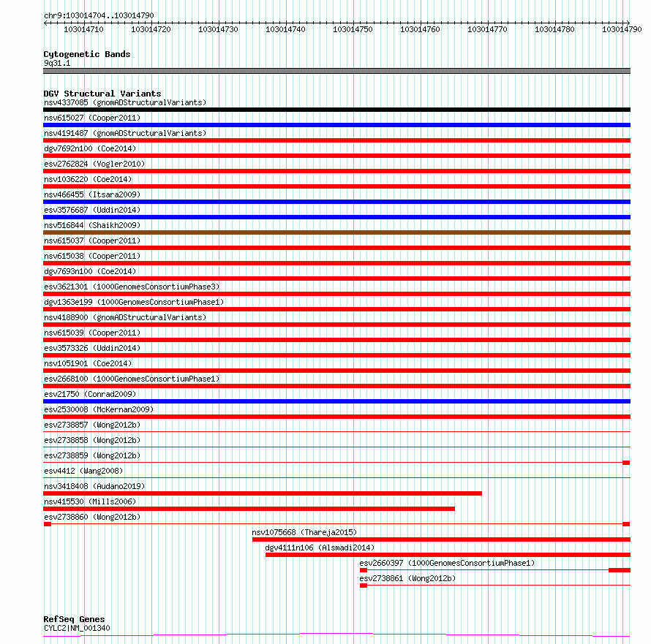
Task: Select variant esv3621301 (1000GenomesConsortiumPhase3)
Action: 132,287
